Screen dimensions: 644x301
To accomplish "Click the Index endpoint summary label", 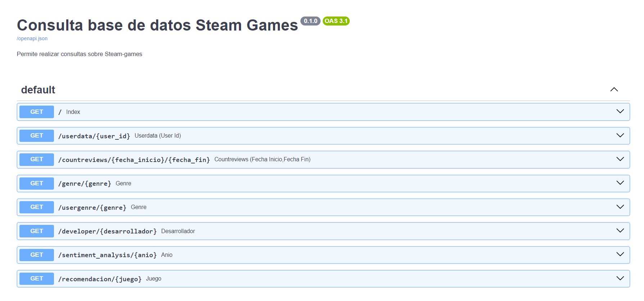I will [73, 112].
